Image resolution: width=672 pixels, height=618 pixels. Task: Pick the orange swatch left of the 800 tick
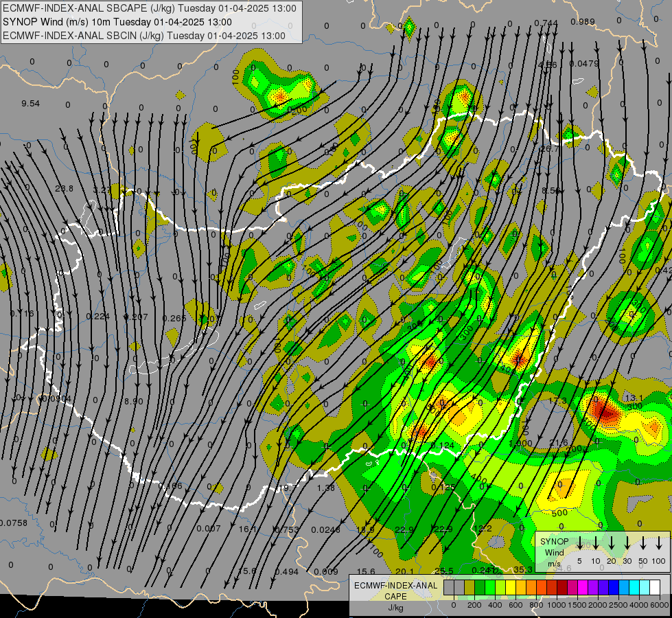pos(531,588)
